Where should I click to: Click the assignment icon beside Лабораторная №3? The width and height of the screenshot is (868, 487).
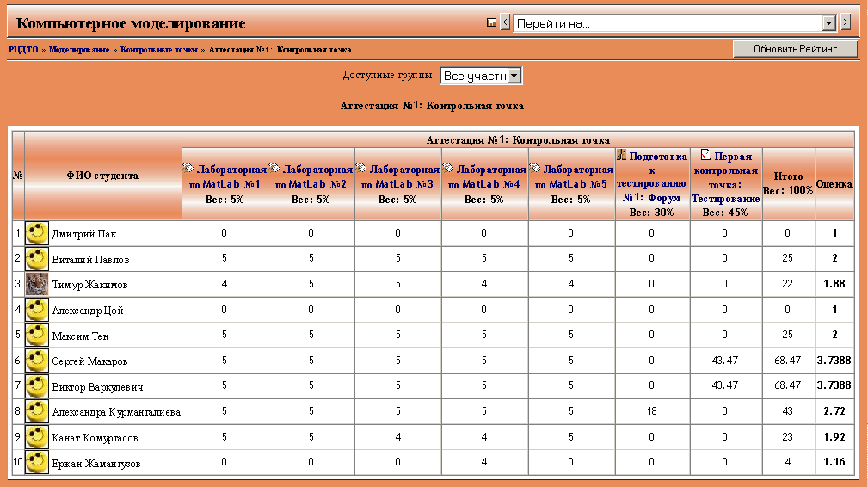click(x=361, y=168)
